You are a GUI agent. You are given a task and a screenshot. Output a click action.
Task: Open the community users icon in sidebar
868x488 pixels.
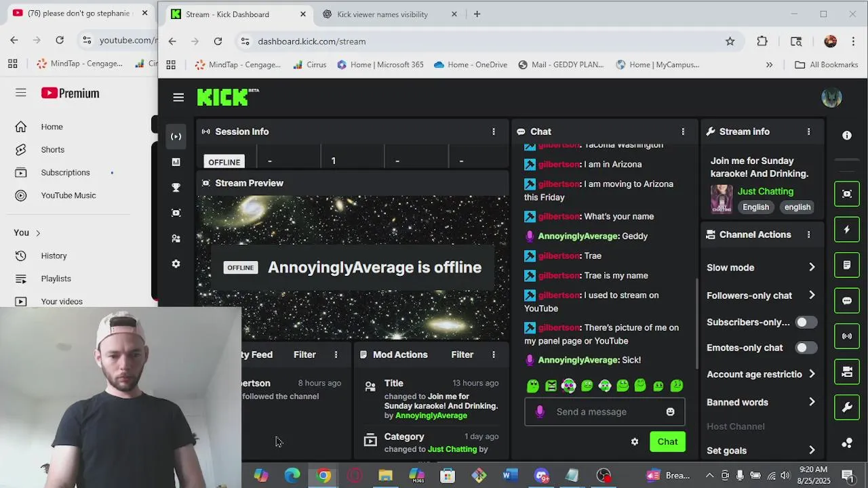(x=176, y=239)
